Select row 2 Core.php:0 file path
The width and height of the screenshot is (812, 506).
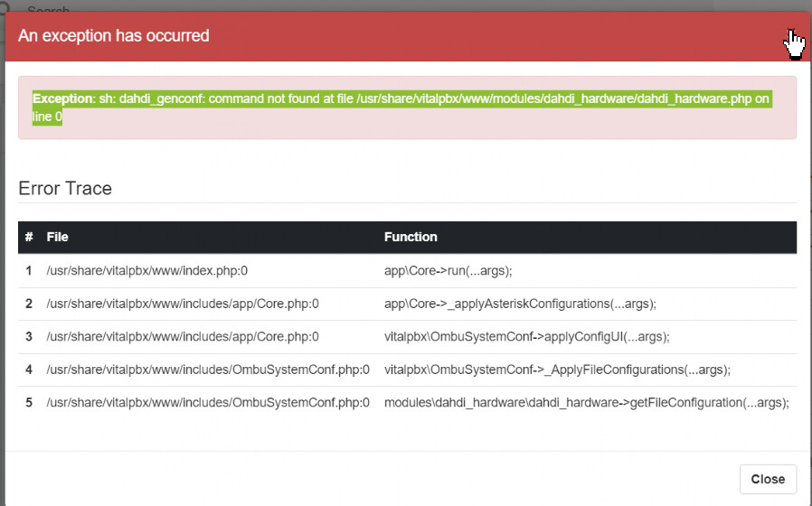click(183, 304)
